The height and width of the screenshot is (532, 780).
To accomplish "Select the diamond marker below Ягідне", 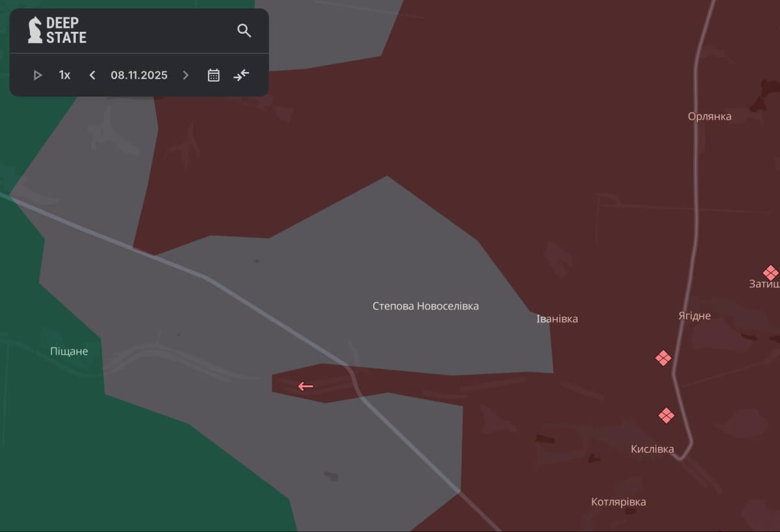I will coord(663,358).
